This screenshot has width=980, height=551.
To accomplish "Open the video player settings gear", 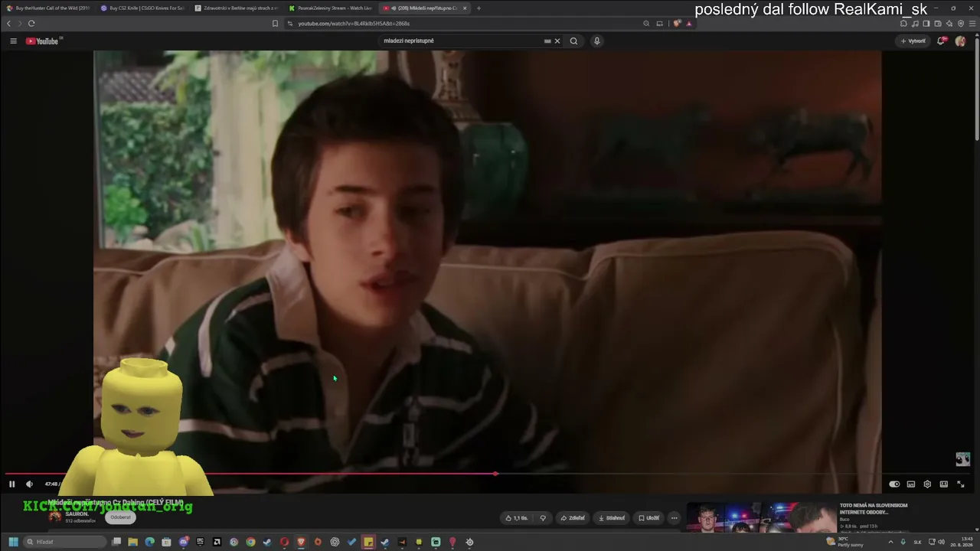I will (927, 484).
